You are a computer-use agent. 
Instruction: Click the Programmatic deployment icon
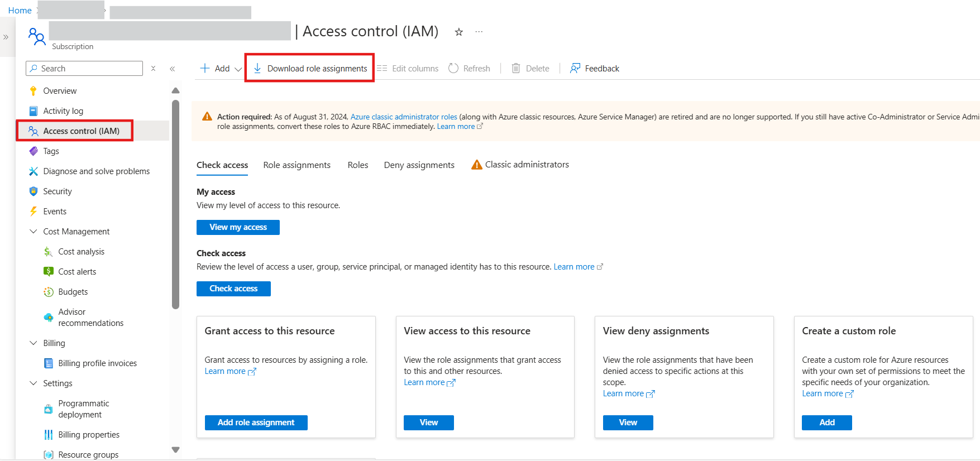(49, 409)
